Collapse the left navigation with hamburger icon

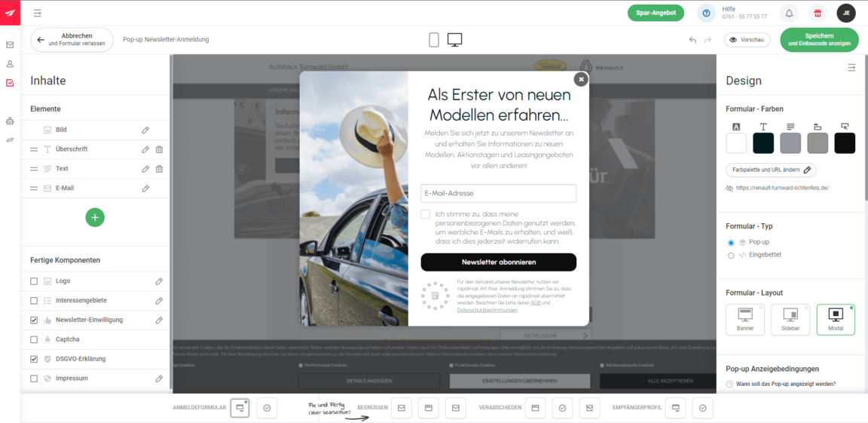(x=38, y=13)
